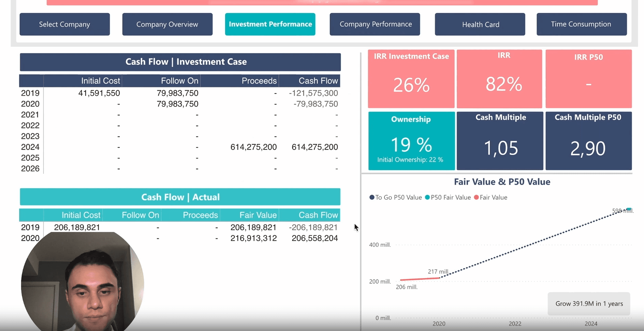Open the Time Consumption tab
644x331 pixels.
click(582, 24)
